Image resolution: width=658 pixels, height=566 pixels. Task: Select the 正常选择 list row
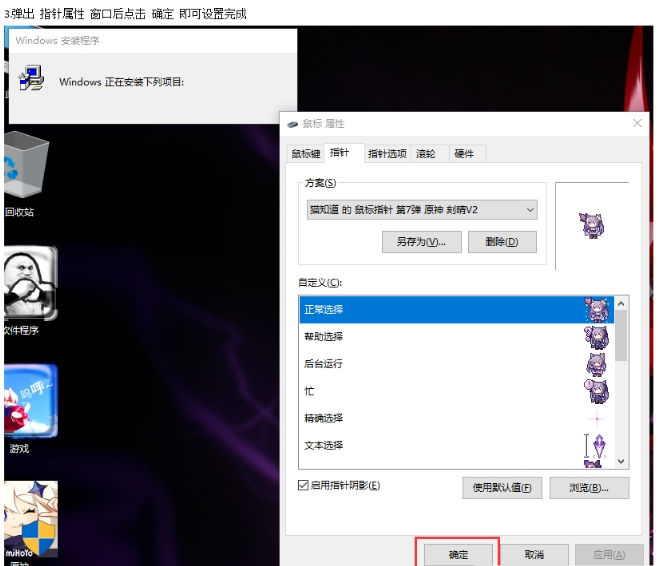457,310
